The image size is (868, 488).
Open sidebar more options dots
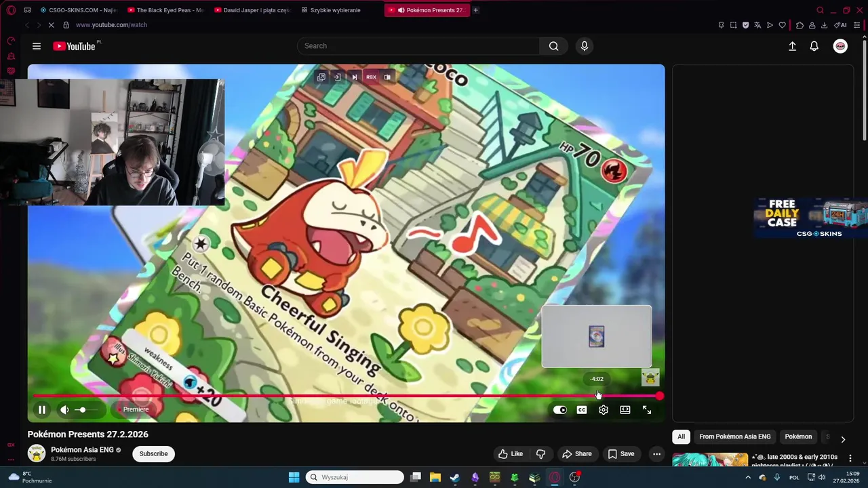(11, 460)
